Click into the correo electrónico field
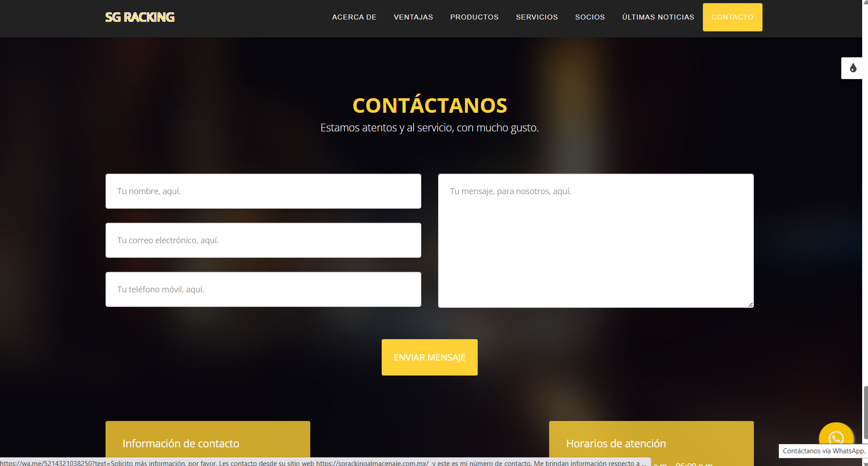 coord(263,241)
